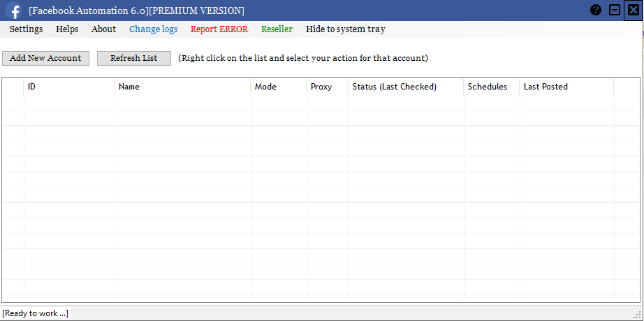Viewport: 644px width, 321px height.
Task: Open the help question mark icon
Action: 596,10
